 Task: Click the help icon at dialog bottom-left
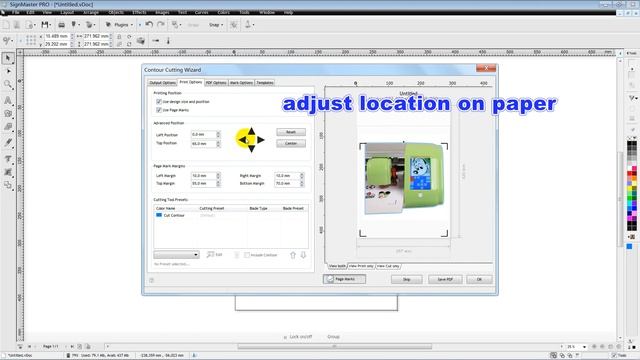click(151, 280)
